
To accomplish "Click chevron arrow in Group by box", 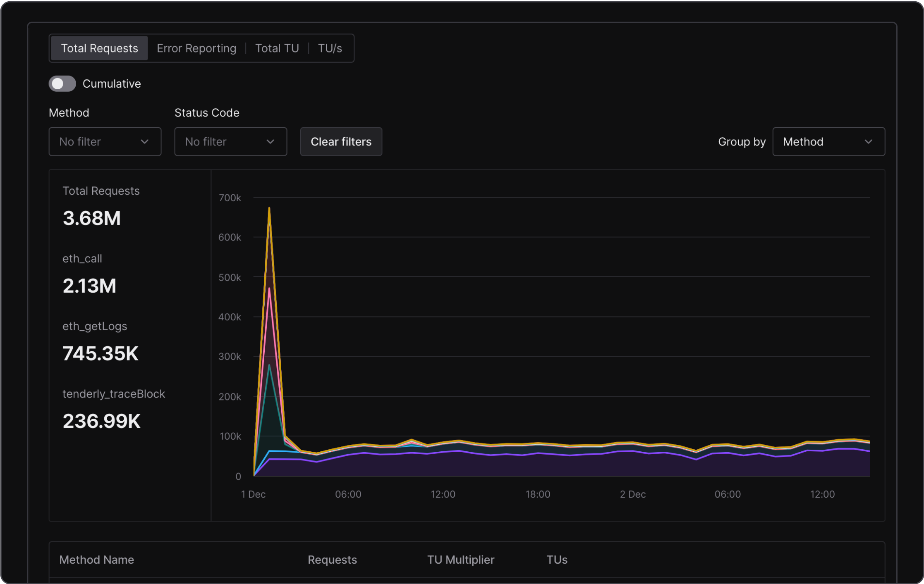I will [868, 142].
